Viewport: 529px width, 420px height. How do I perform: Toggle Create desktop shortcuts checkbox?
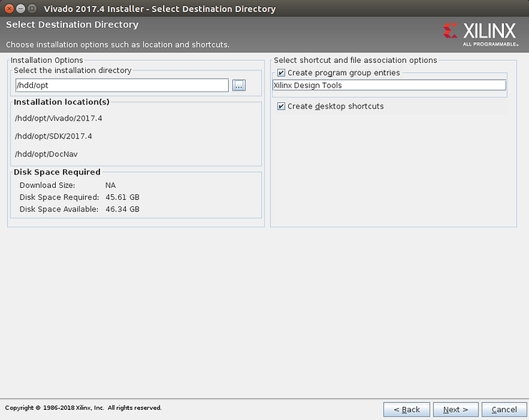point(281,106)
